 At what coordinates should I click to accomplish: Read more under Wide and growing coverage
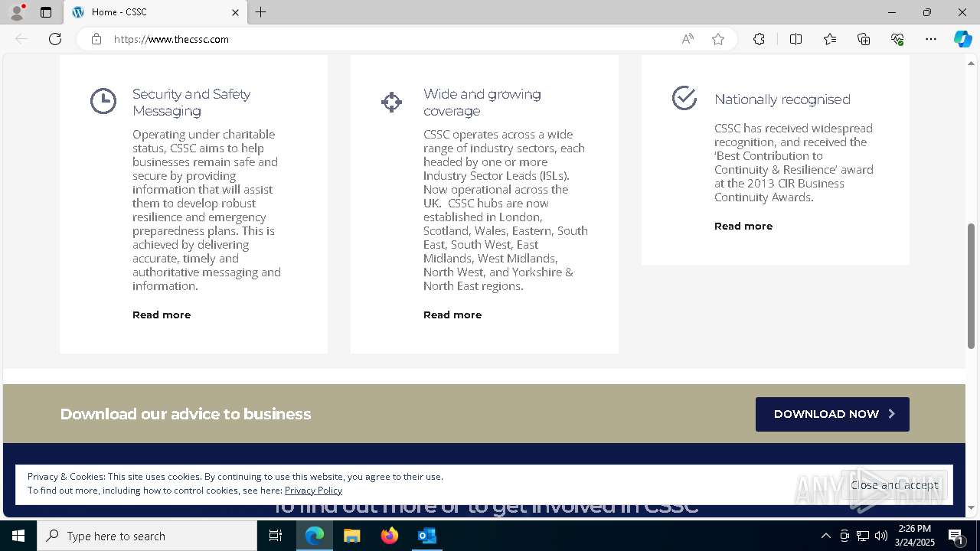tap(452, 315)
